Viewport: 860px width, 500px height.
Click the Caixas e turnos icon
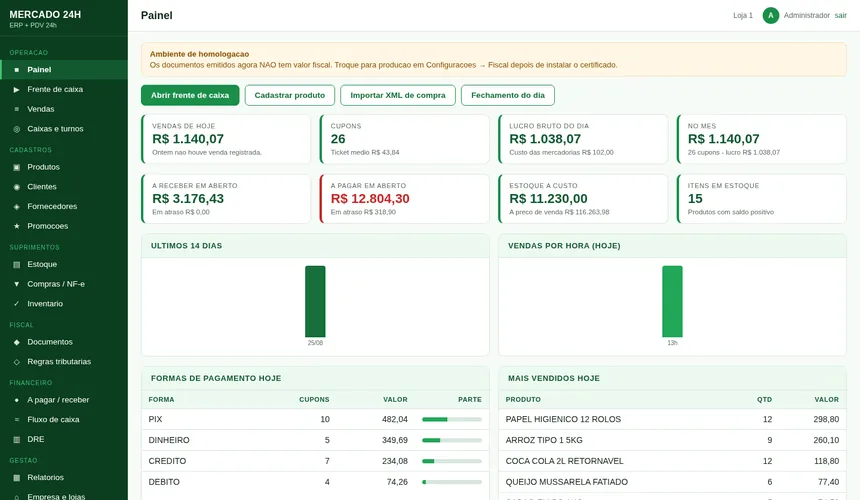[x=16, y=129]
